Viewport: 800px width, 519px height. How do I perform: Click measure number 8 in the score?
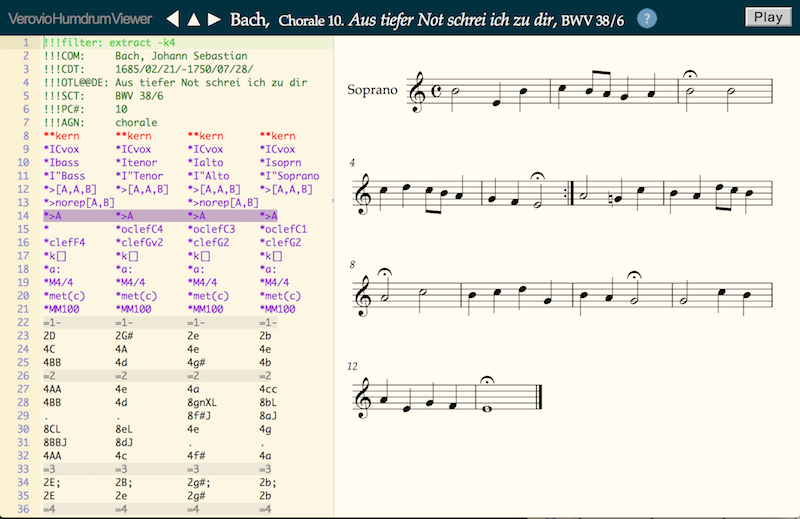pyautogui.click(x=352, y=264)
